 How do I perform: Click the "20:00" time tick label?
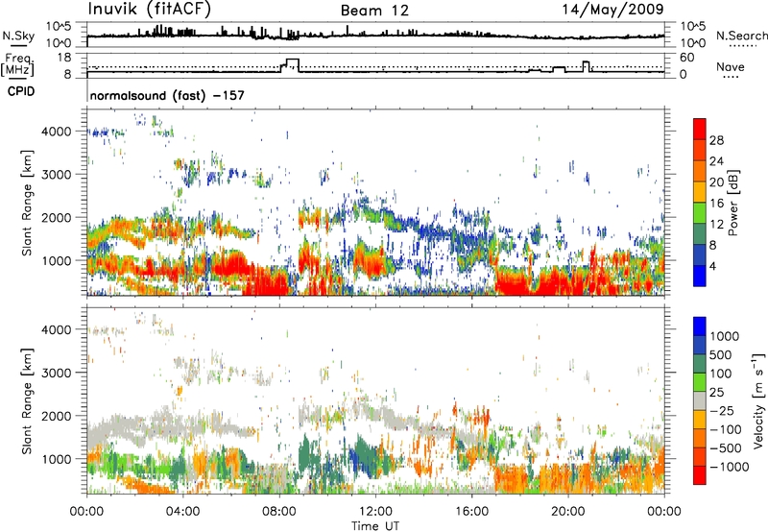[567, 512]
